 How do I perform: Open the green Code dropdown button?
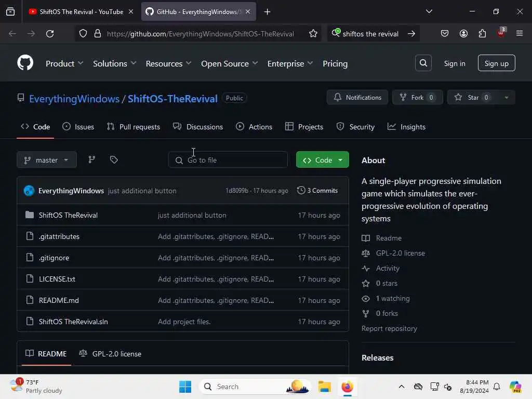(322, 160)
